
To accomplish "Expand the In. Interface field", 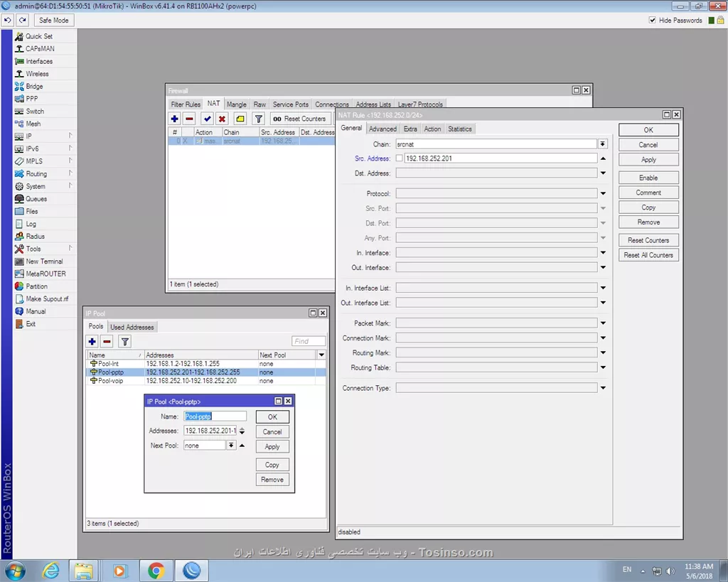I will tap(603, 253).
